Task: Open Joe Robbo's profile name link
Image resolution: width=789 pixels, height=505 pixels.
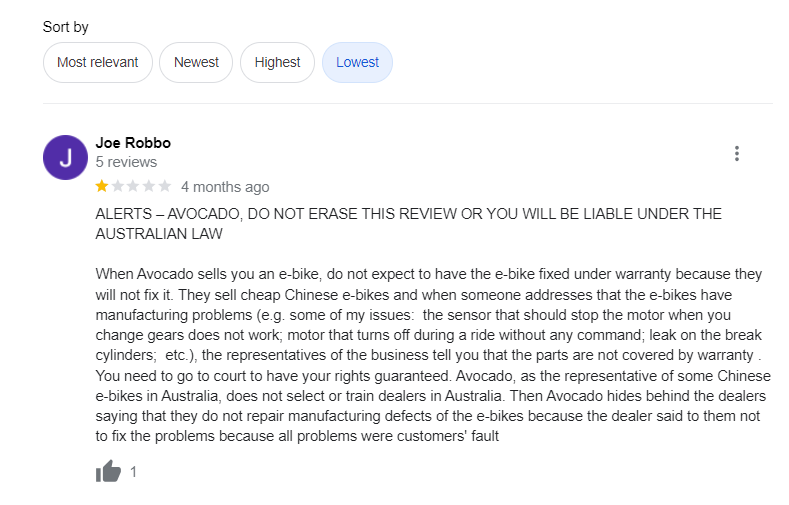Action: pos(133,143)
